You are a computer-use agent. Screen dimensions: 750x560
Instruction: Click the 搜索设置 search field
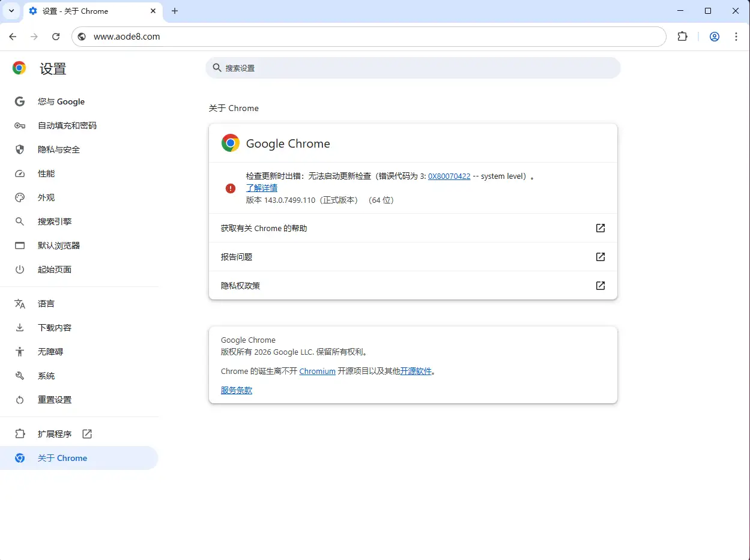tap(413, 68)
